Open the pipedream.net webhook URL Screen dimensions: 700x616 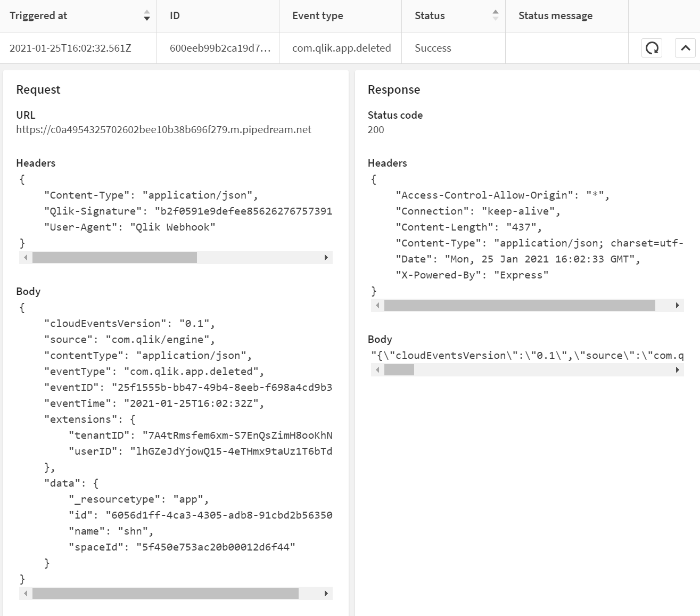(164, 129)
